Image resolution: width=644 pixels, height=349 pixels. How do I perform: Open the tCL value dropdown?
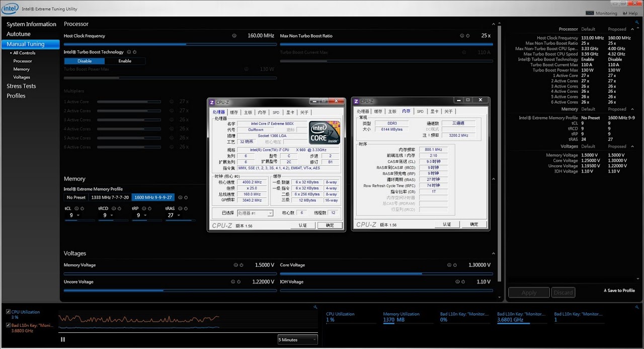coord(79,216)
